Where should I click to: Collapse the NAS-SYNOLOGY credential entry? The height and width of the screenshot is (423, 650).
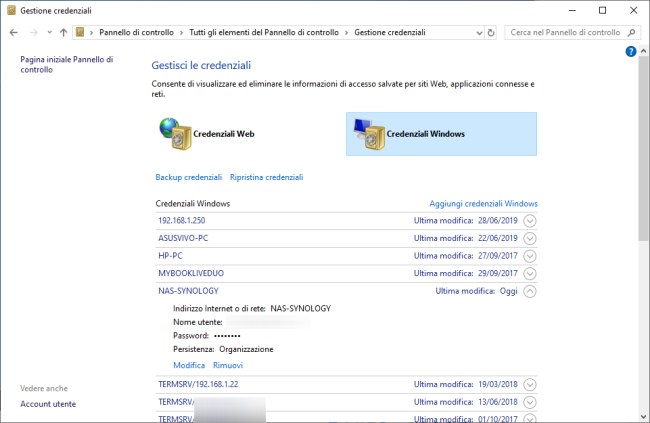coord(530,291)
